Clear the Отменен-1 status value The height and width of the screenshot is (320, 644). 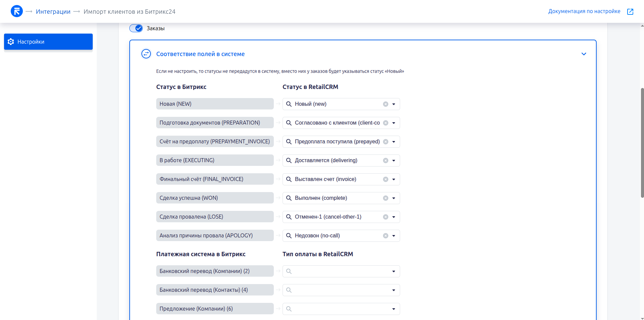(x=386, y=217)
